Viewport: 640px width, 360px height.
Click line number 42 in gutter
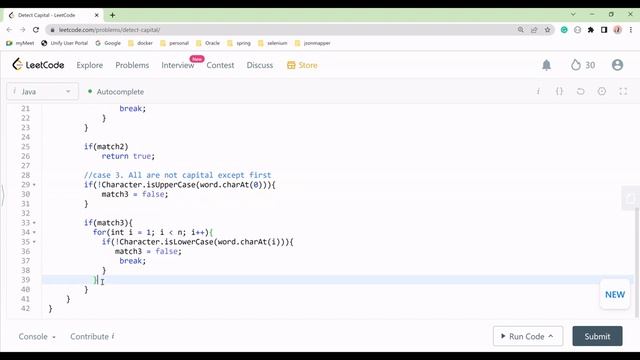(x=25, y=308)
